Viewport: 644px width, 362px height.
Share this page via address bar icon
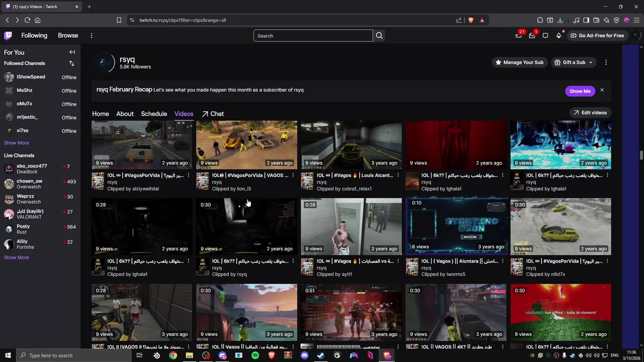[459, 20]
